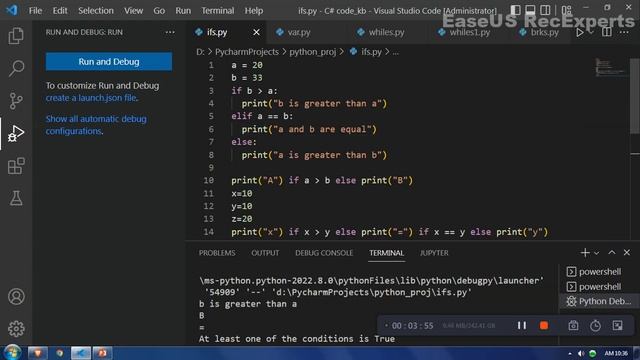Open the Edit menu
The image size is (640, 360).
click(60, 10)
